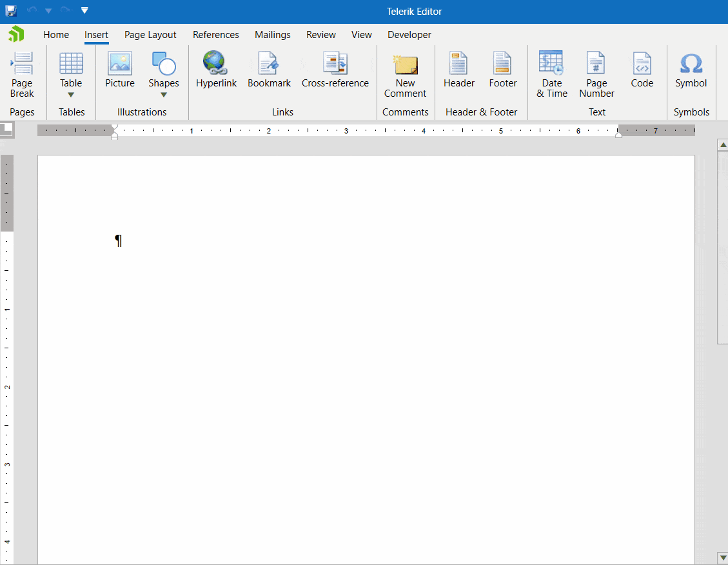Click the Undo arrow icon
The image size is (728, 565).
[x=32, y=10]
